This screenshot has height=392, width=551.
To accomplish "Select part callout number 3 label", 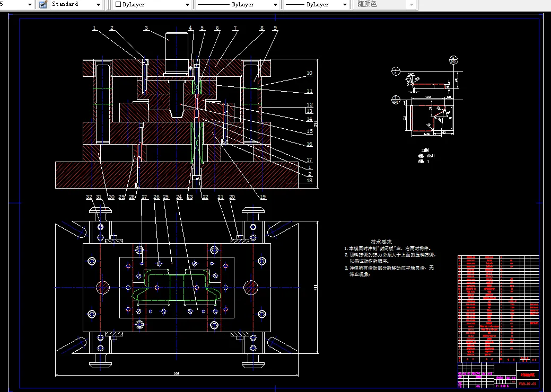I will point(146,28).
